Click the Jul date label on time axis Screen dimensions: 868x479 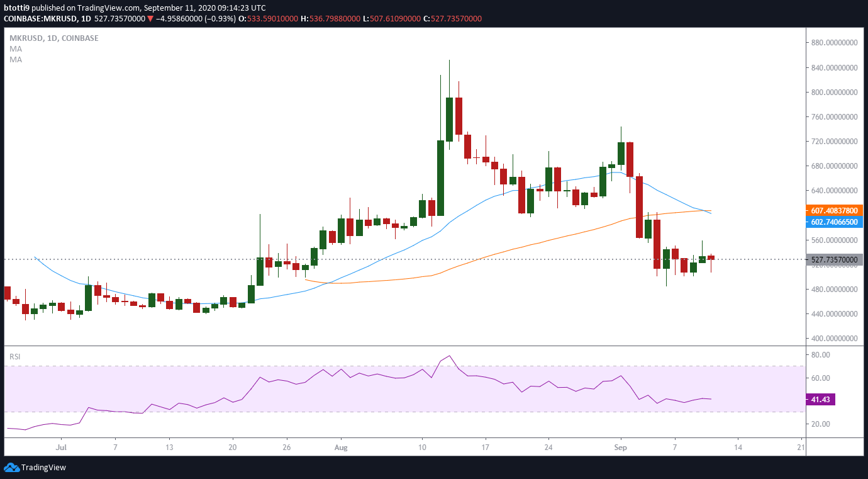(x=62, y=447)
